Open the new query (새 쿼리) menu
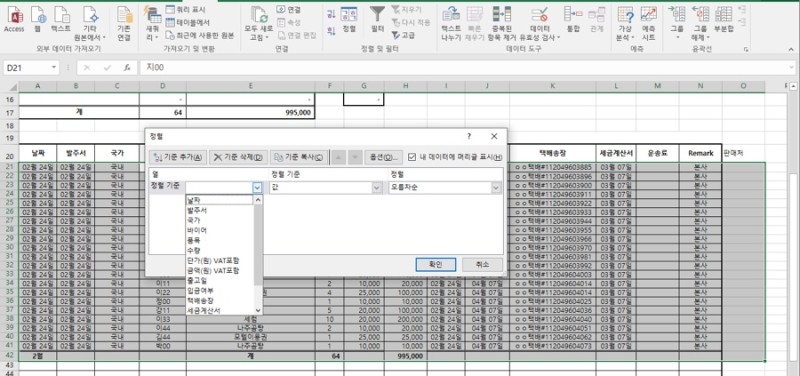800x376 pixels. [x=152, y=23]
